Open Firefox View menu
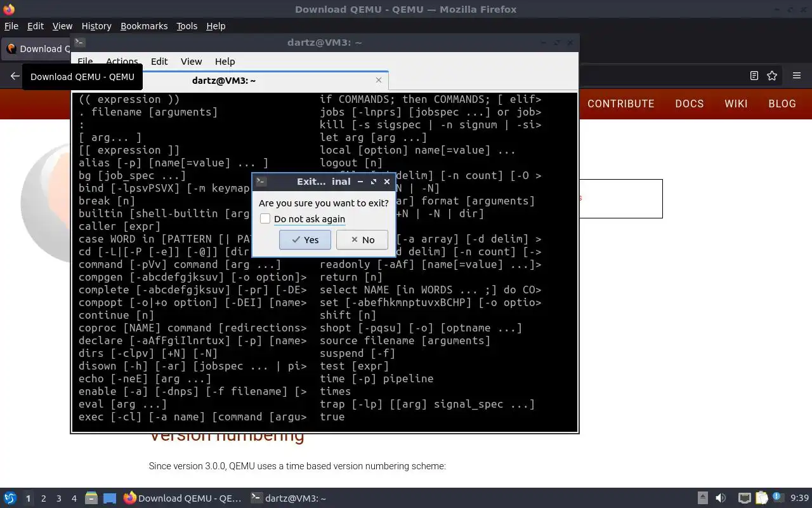The image size is (812, 508). click(62, 26)
